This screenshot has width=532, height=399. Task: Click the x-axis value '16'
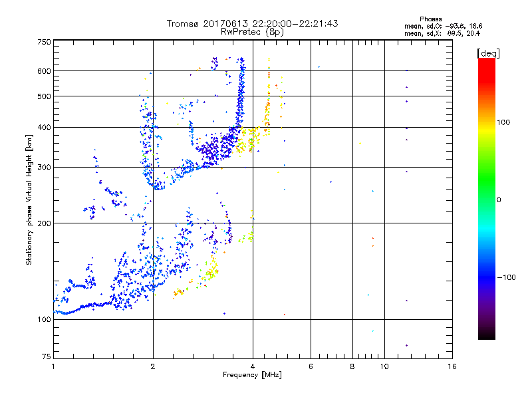coord(452,366)
